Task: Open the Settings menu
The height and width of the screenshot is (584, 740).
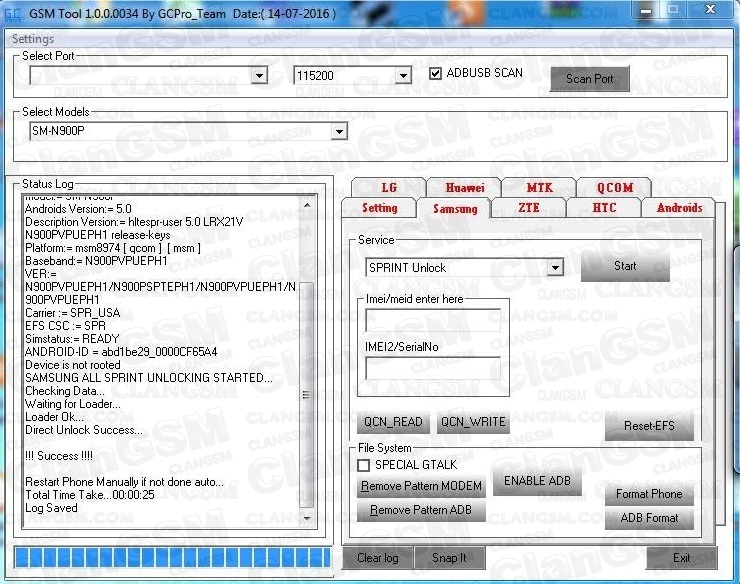Action: coord(33,39)
